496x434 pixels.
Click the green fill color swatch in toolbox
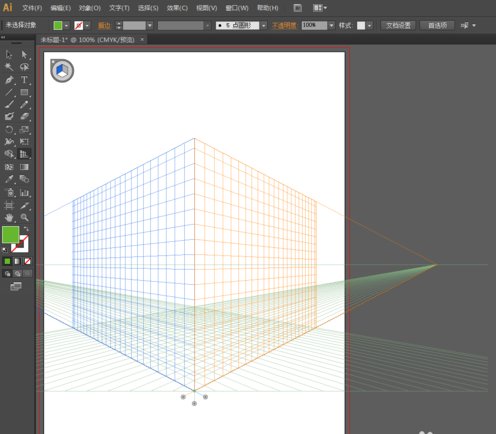tap(10, 234)
